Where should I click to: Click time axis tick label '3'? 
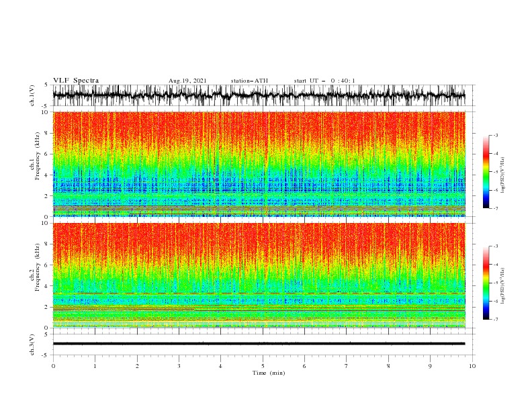coord(179,366)
